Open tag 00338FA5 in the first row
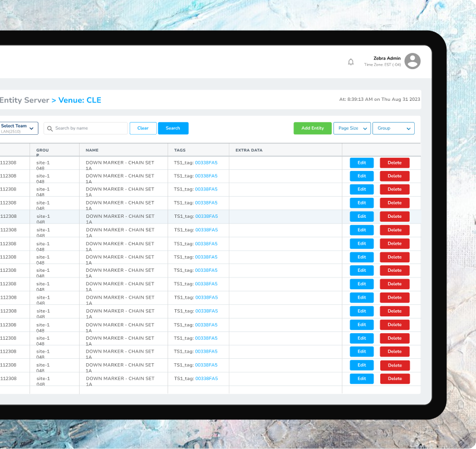The image size is (476, 449). coord(206,163)
